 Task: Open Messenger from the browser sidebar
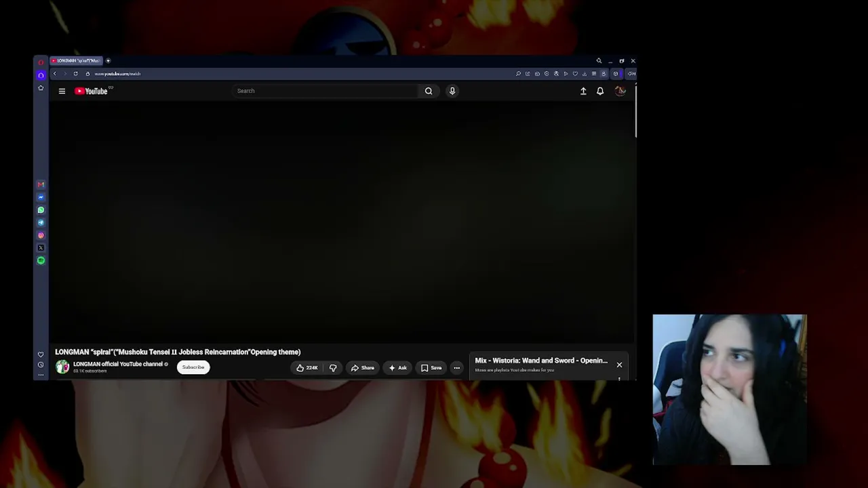[41, 197]
